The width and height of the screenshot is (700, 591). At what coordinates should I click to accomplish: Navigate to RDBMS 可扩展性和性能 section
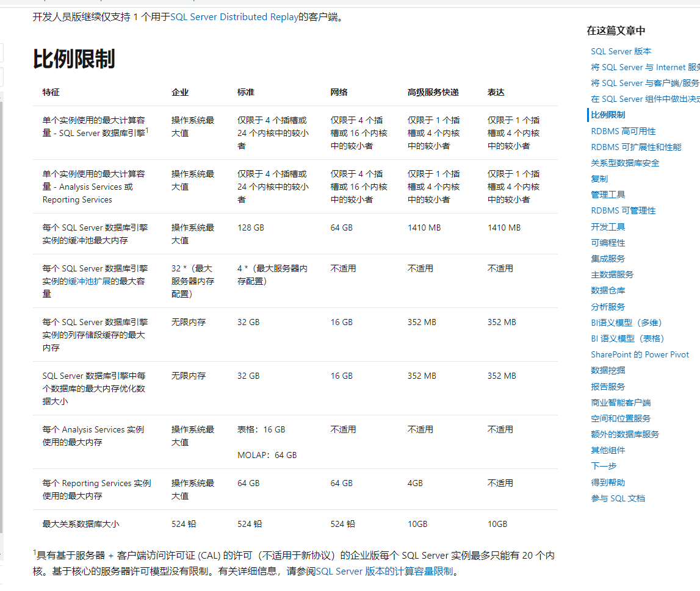click(636, 147)
